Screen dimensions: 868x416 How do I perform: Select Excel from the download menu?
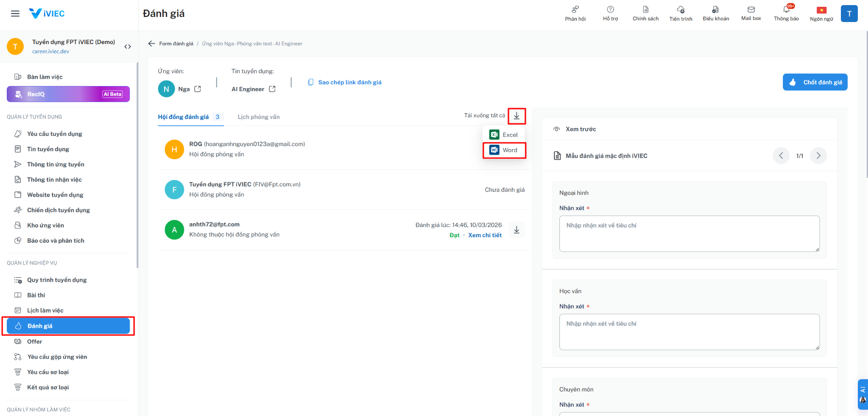(504, 135)
